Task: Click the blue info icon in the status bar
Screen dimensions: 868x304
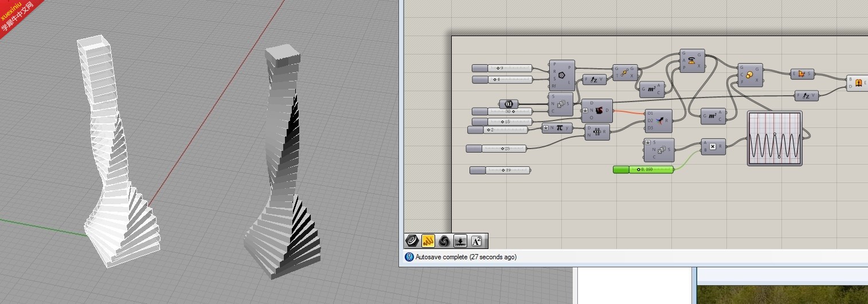Action: pos(409,257)
